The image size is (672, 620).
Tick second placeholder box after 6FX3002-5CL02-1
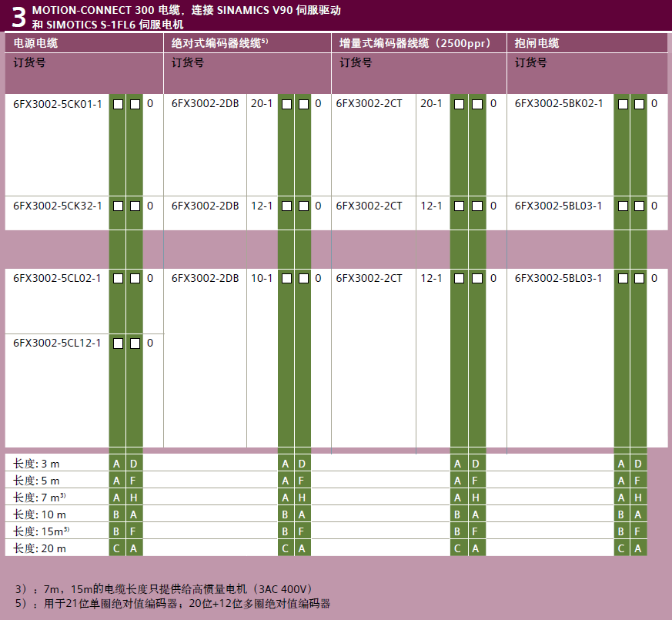135,279
